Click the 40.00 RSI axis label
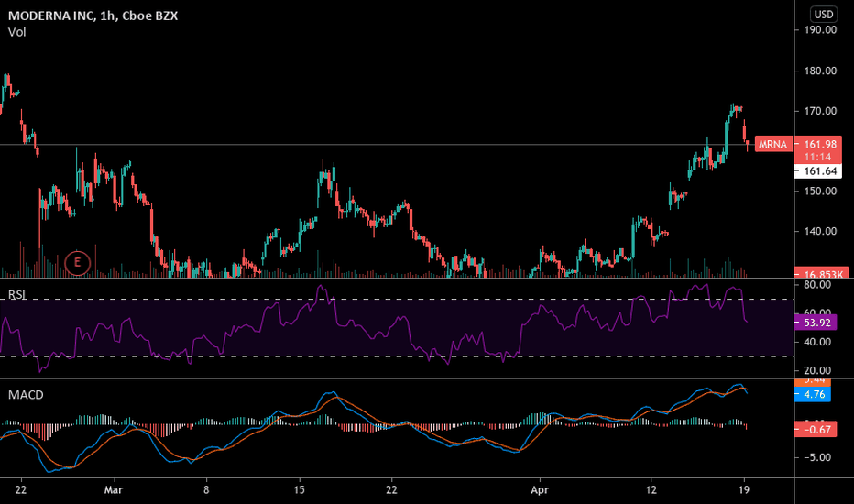The height and width of the screenshot is (504, 854). point(817,342)
